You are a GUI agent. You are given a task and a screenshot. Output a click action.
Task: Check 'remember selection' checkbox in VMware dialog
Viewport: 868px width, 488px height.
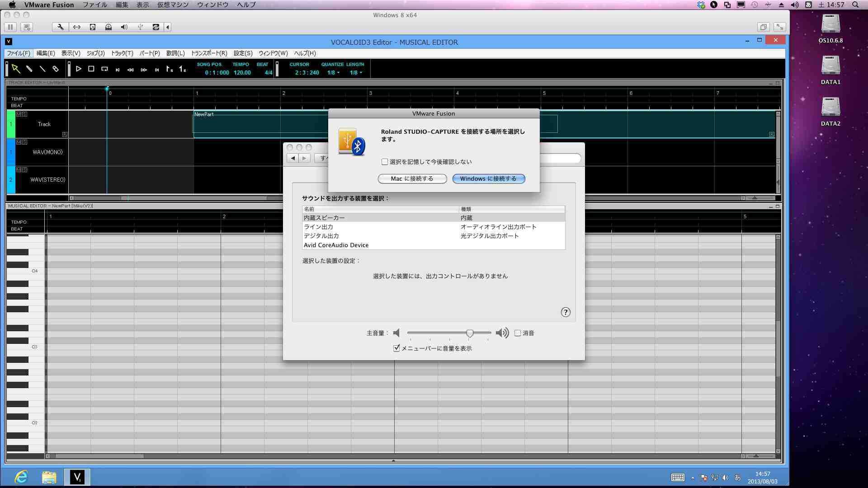pos(385,162)
